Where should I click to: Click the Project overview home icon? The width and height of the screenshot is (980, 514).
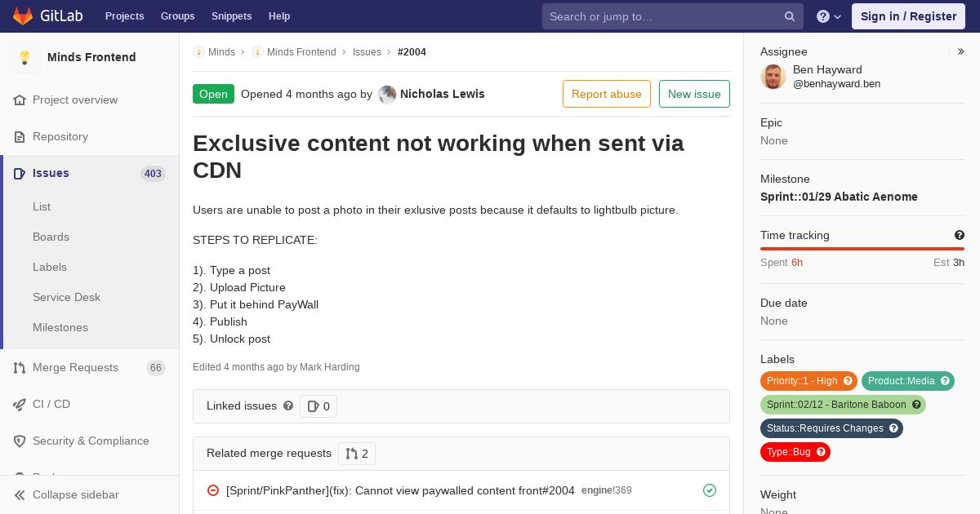(20, 100)
